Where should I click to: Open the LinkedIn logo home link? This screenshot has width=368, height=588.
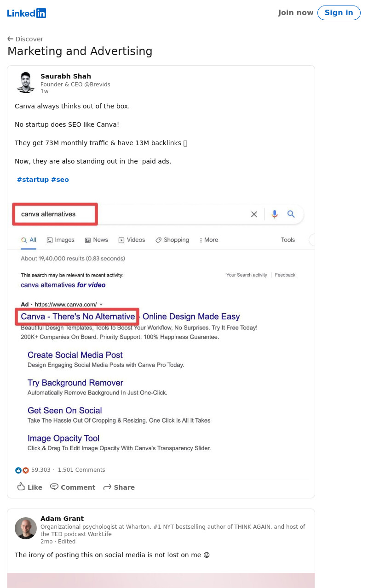point(27,13)
